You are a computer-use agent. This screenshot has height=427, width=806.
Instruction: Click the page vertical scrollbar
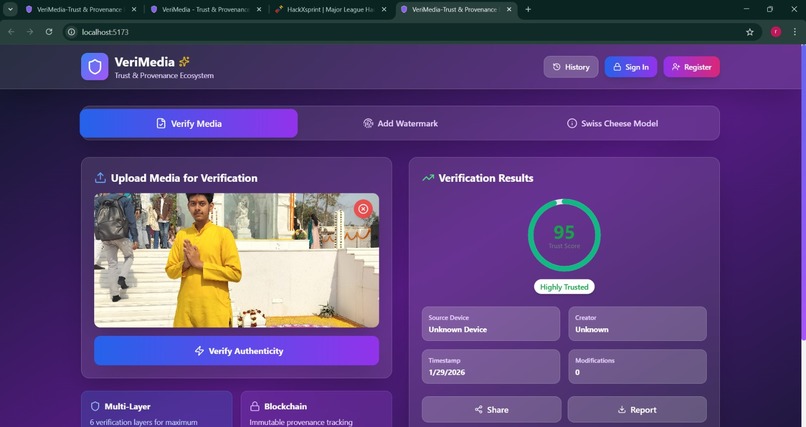pyautogui.click(x=803, y=191)
